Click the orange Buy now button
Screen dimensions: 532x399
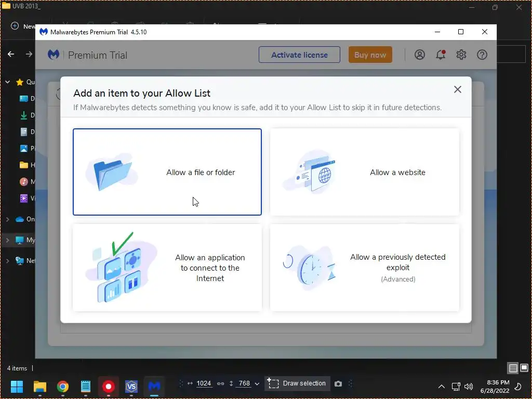point(370,55)
